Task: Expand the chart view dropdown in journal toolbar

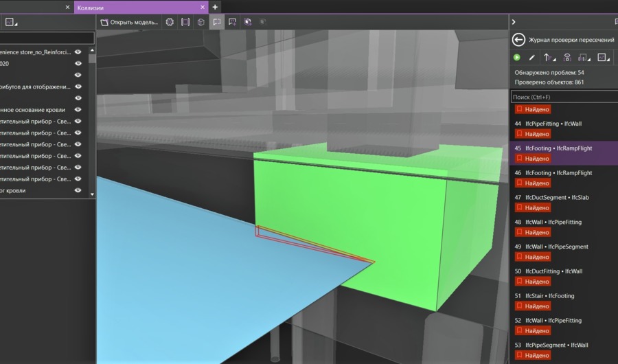Action: point(603,58)
